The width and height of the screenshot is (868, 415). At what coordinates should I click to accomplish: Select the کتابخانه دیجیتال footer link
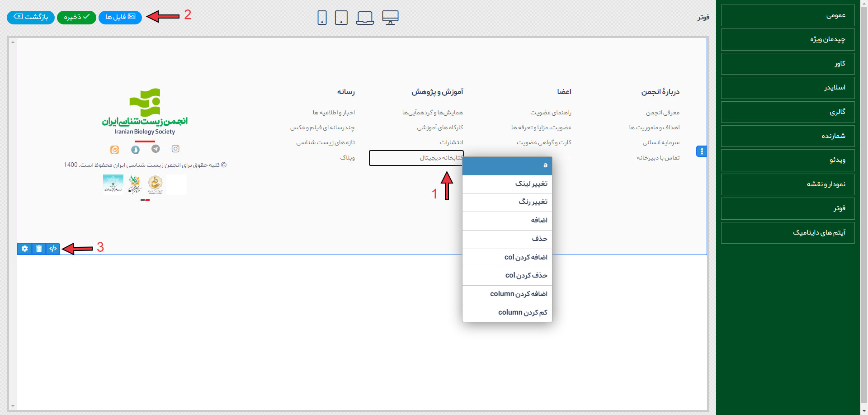416,158
